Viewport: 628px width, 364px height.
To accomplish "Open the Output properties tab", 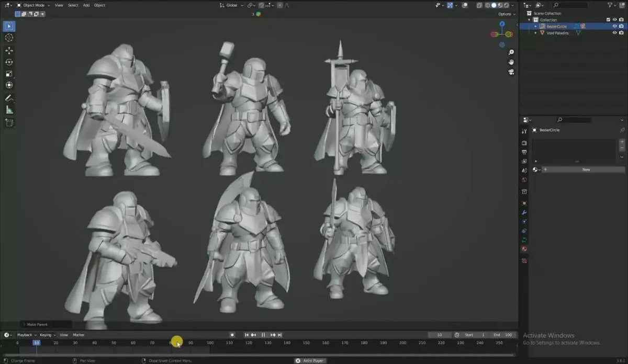I will pyautogui.click(x=524, y=152).
